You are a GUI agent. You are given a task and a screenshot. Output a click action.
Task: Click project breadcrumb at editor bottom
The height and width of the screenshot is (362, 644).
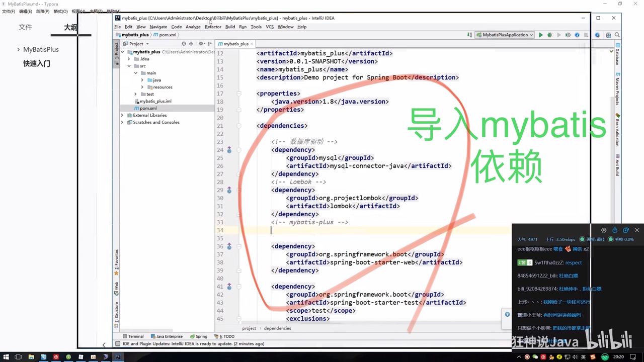pyautogui.click(x=249, y=328)
